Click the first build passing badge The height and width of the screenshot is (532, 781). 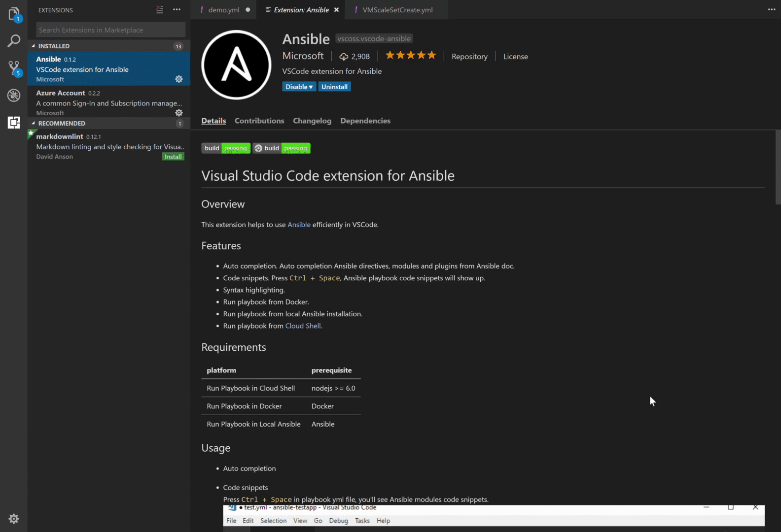point(226,148)
